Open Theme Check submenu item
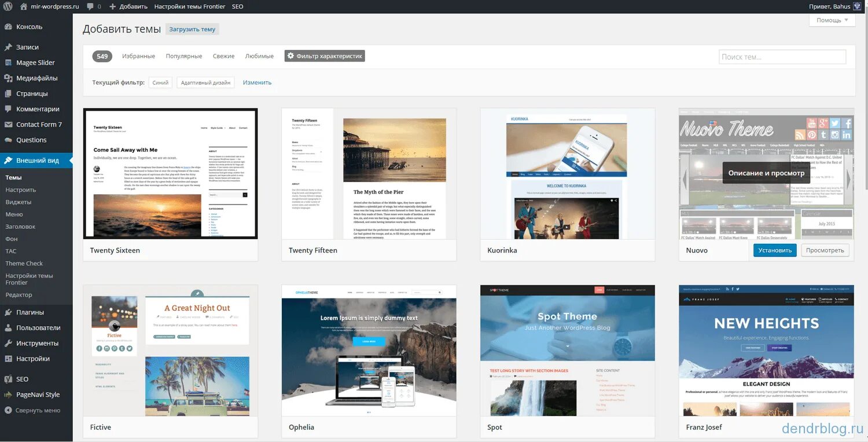The height and width of the screenshot is (442, 868). pyautogui.click(x=24, y=263)
